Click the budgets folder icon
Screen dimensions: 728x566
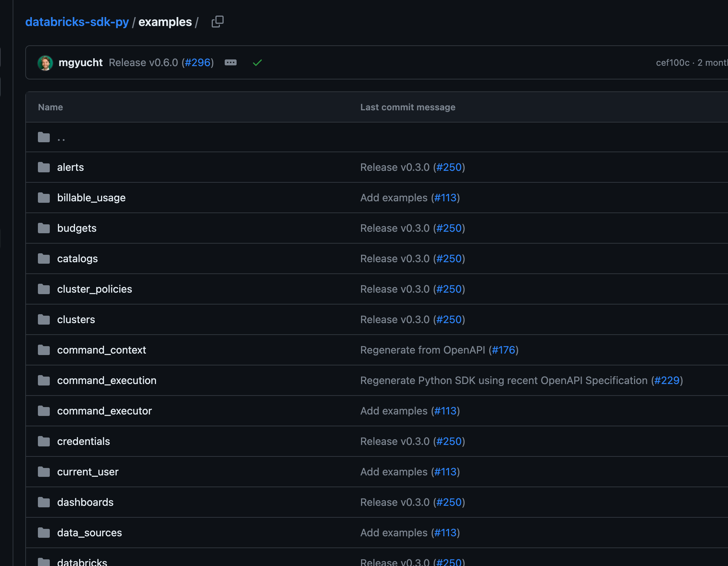tap(44, 228)
